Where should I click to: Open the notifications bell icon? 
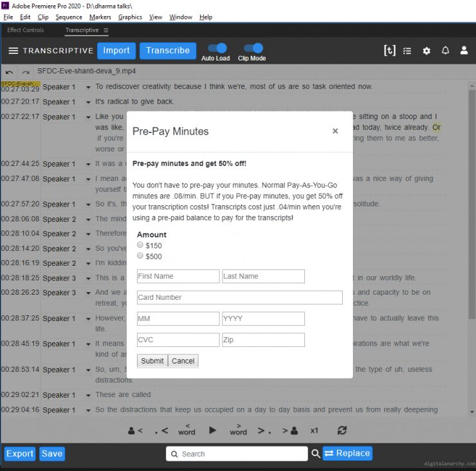pos(445,51)
